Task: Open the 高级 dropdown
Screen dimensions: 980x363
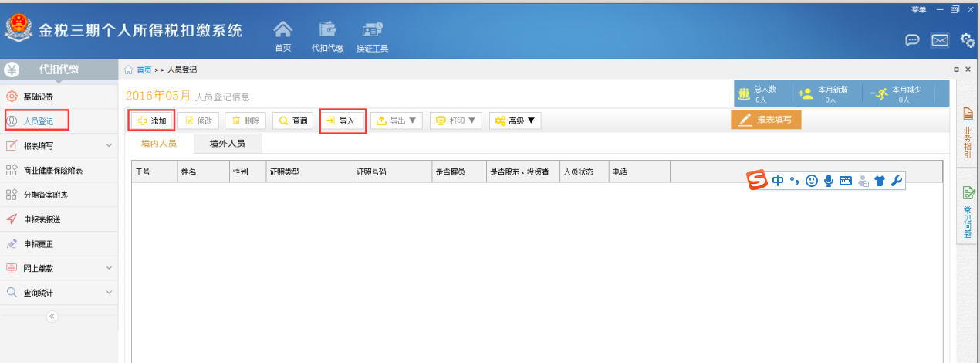Action: (x=515, y=120)
